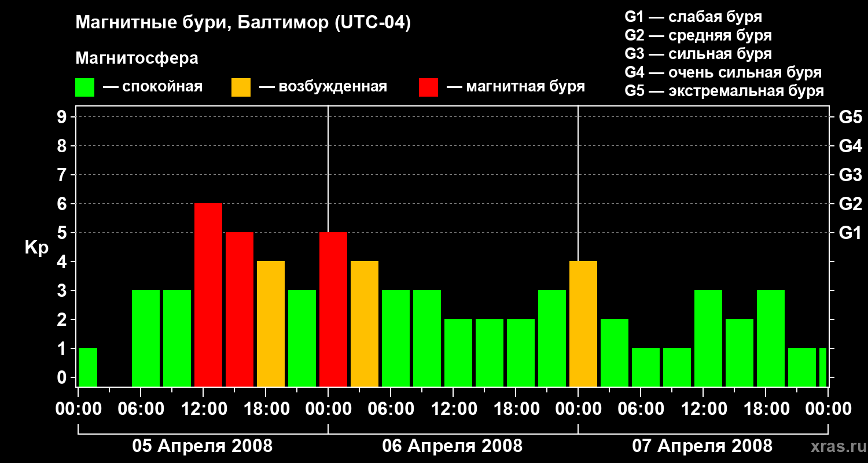Select the red Kp 5 bar at 15:00 on 05 April

click(x=240, y=310)
